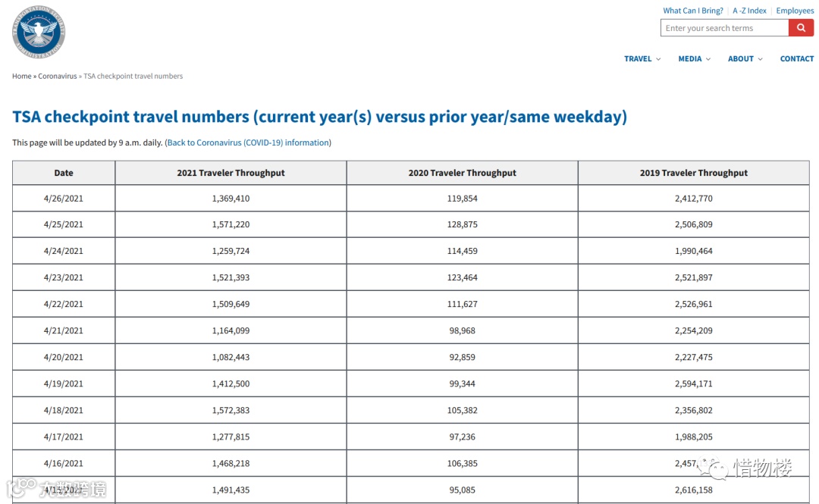The width and height of the screenshot is (819, 504).
Task: Click the 2,521,897 value for 2019
Action: [x=694, y=278]
